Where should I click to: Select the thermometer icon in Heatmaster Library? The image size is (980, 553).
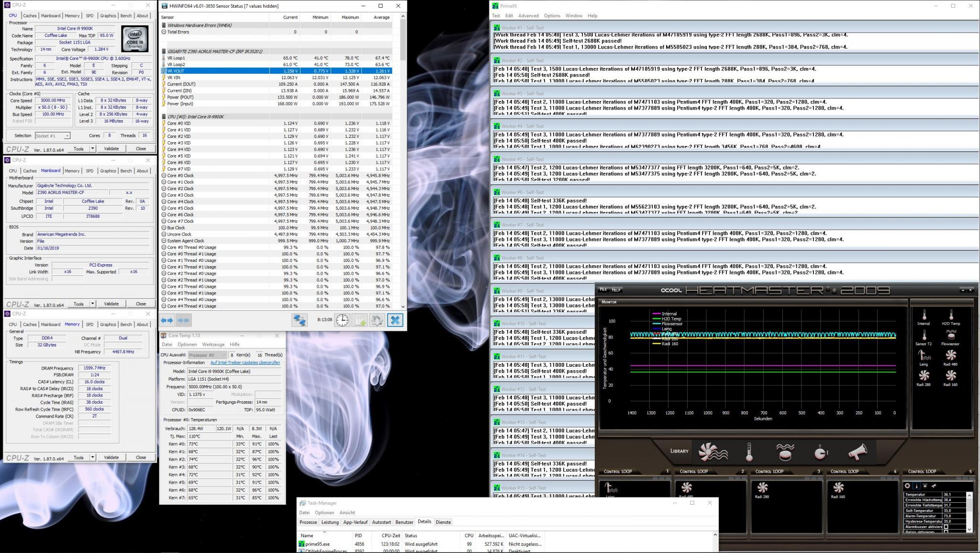(749, 451)
